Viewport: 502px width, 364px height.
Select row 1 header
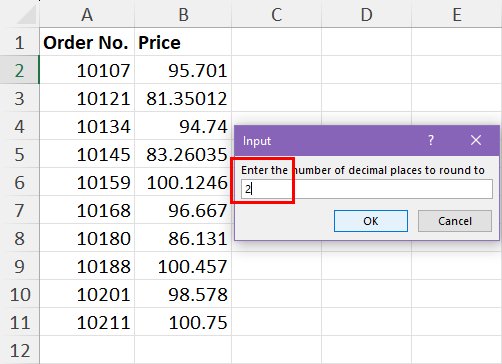pos(19,42)
